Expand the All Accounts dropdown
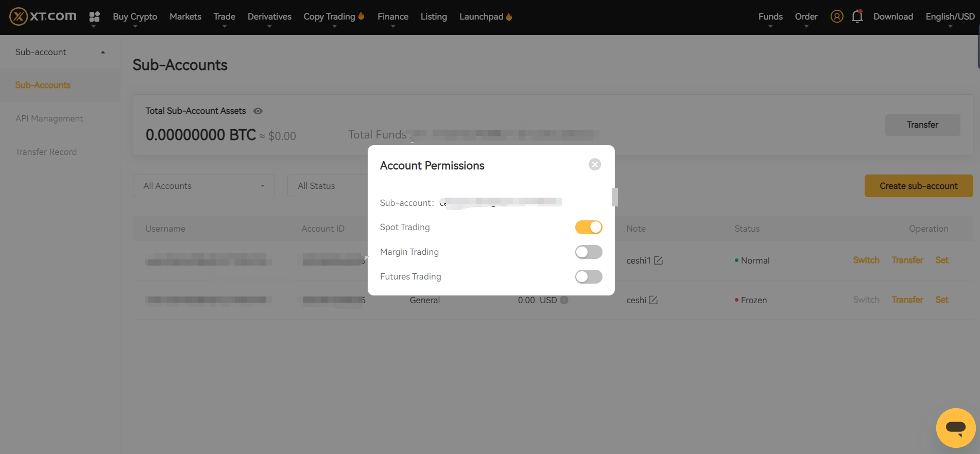This screenshot has height=454, width=980. 203,186
